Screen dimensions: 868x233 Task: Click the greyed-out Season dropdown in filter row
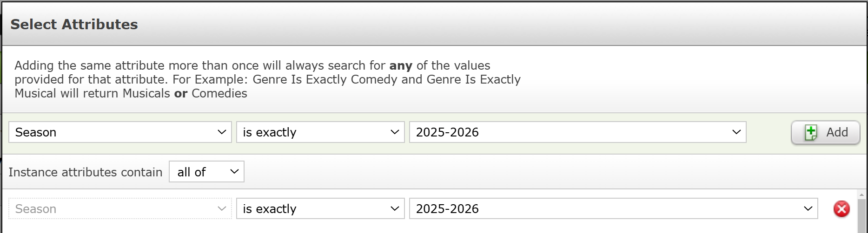point(120,209)
